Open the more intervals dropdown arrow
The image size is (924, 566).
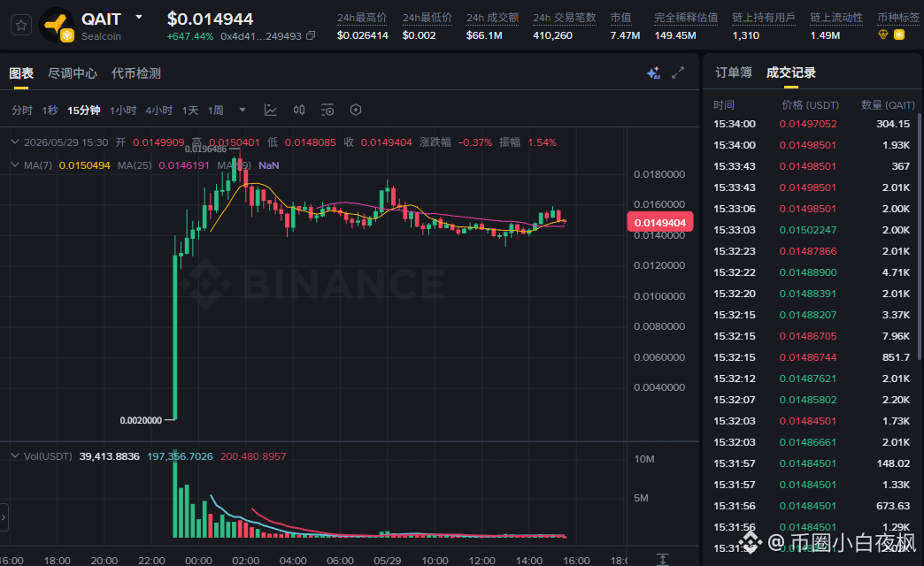pos(243,110)
